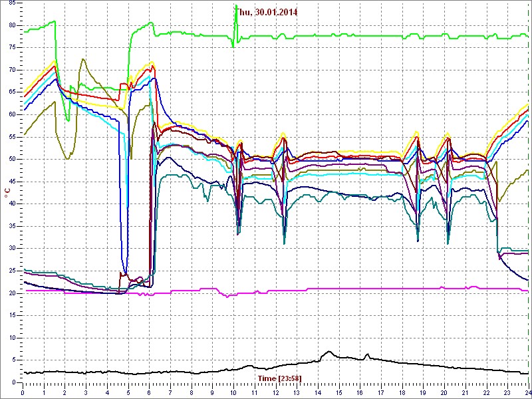The height and width of the screenshot is (399, 532).
Task: Pick hour 17 on the time axis
Action: [x=380, y=392]
